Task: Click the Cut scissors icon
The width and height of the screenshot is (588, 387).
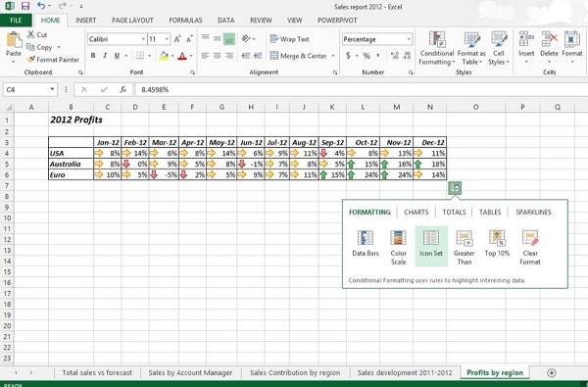Action: pos(30,35)
